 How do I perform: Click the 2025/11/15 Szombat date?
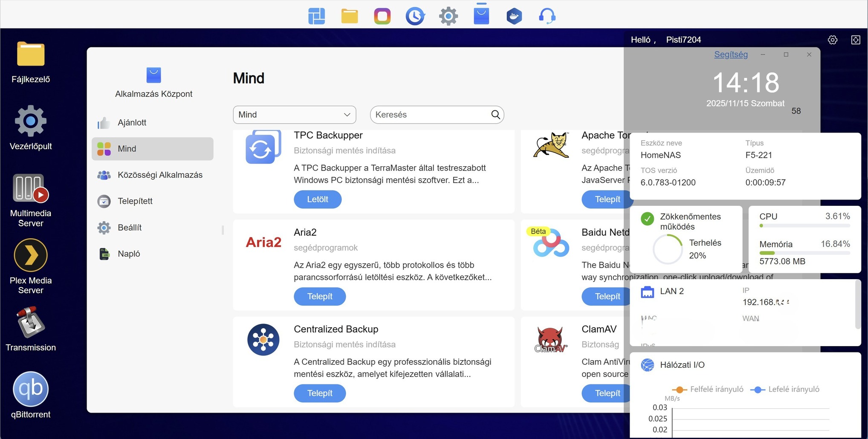(x=745, y=103)
